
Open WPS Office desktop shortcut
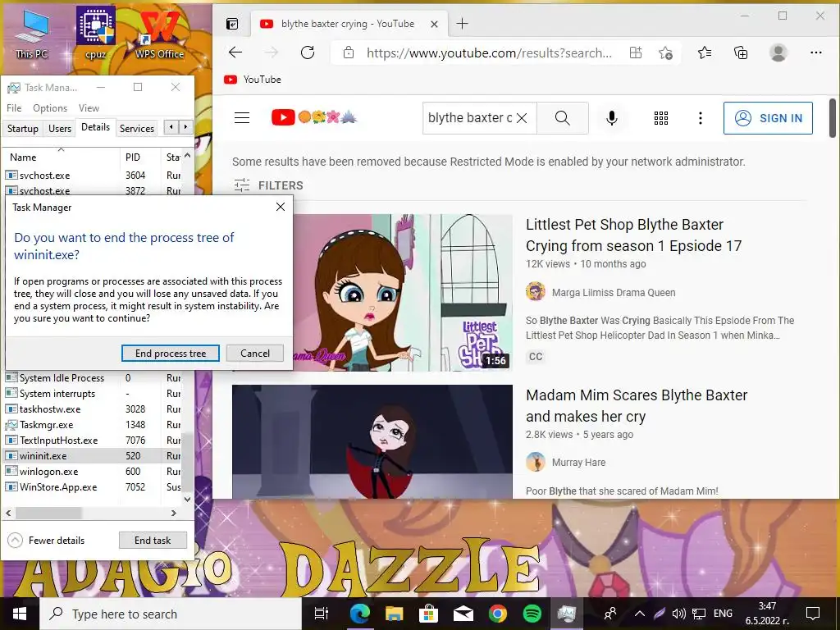[159, 34]
